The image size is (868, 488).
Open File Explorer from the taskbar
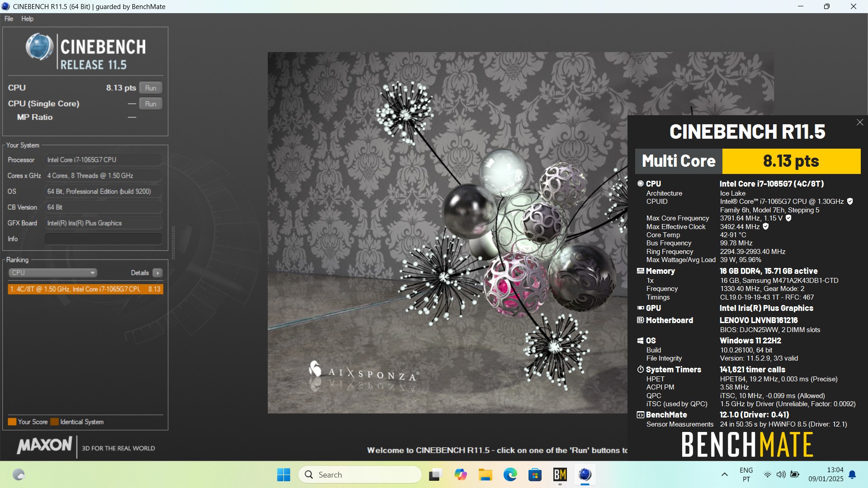click(485, 474)
